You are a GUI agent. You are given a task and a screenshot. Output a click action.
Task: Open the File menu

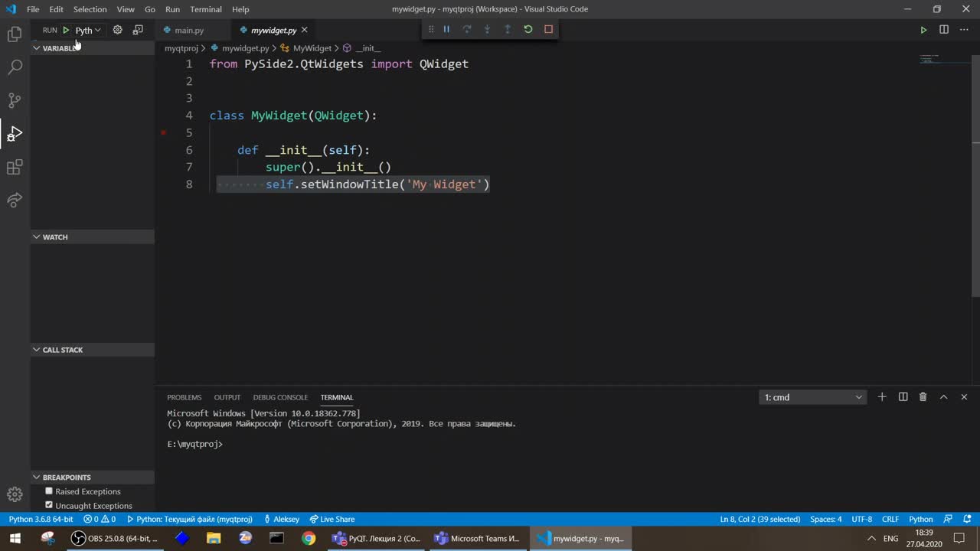click(x=33, y=9)
